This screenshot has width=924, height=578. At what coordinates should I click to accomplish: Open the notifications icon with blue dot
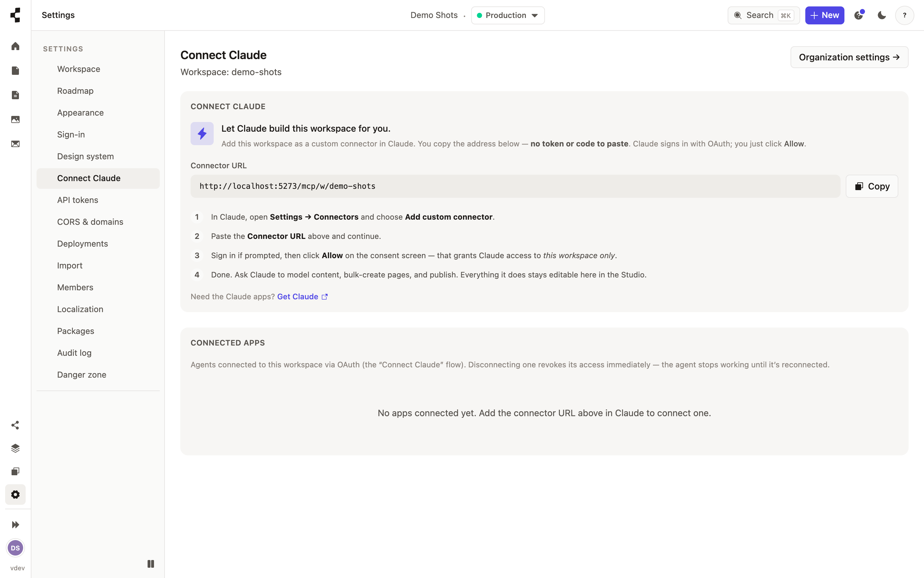pos(859,15)
